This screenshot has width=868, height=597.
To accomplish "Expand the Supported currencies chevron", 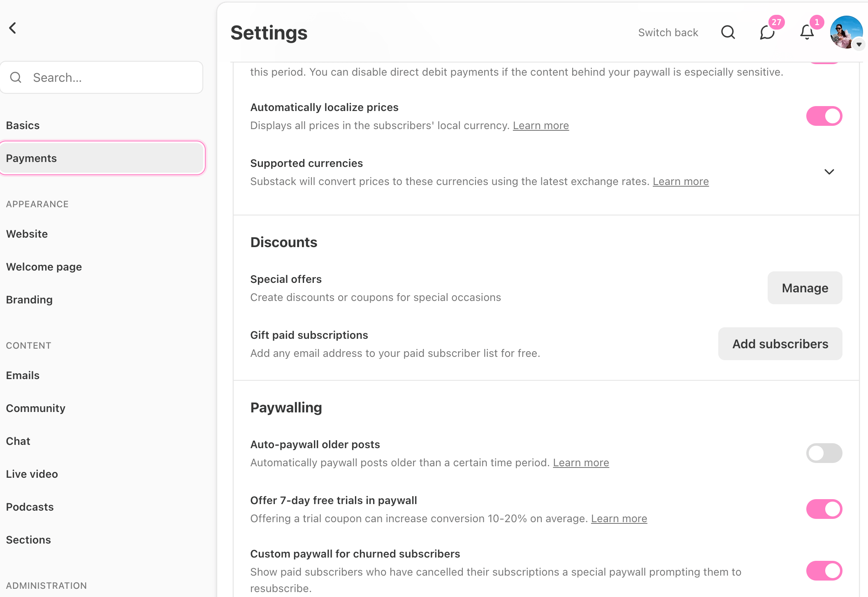I will 829,172.
